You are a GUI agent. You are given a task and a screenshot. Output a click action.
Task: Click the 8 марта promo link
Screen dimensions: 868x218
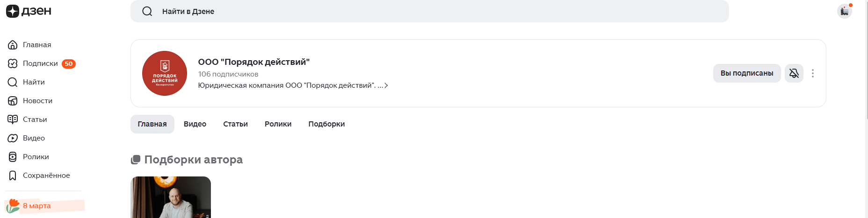[36, 206]
